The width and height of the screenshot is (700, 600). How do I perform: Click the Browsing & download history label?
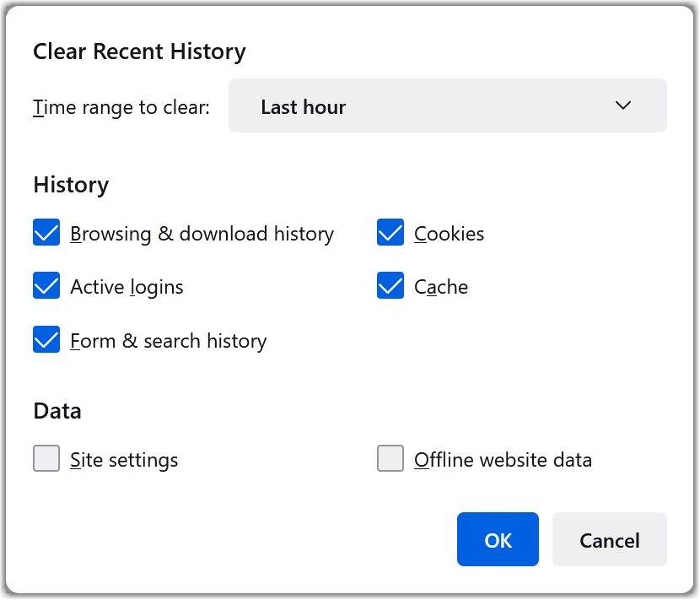[x=202, y=233]
